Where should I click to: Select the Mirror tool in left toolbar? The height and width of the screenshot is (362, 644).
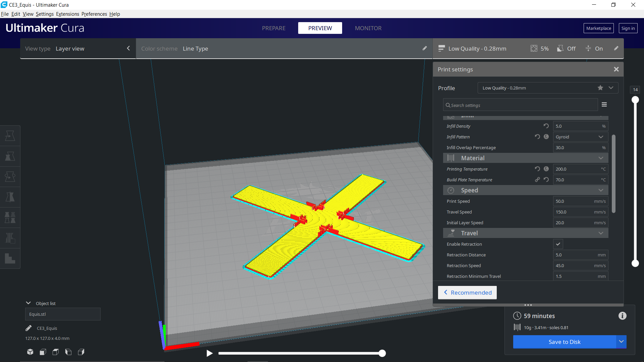click(10, 197)
